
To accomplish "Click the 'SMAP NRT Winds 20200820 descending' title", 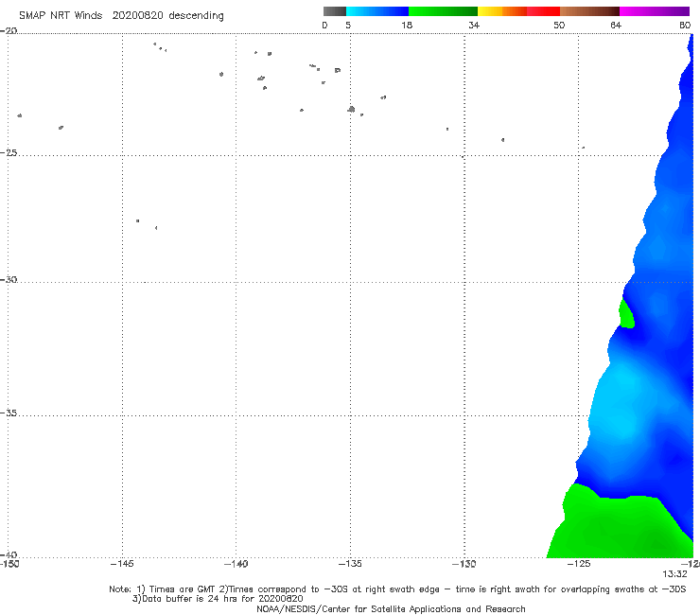I will pyautogui.click(x=121, y=16).
